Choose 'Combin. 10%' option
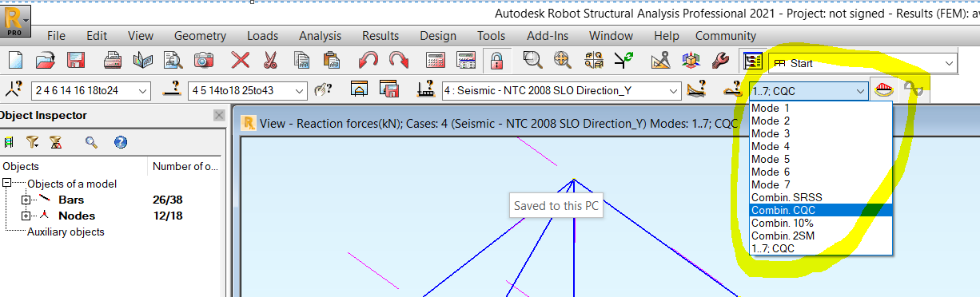The width and height of the screenshot is (980, 297). pos(820,223)
